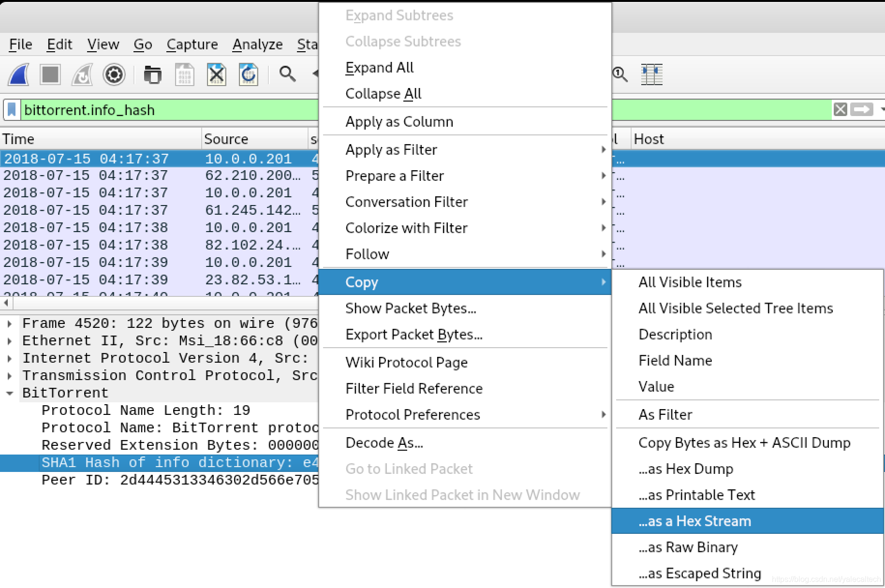Click the Time column header
This screenshot has height=588, width=885.
pyautogui.click(x=101, y=139)
